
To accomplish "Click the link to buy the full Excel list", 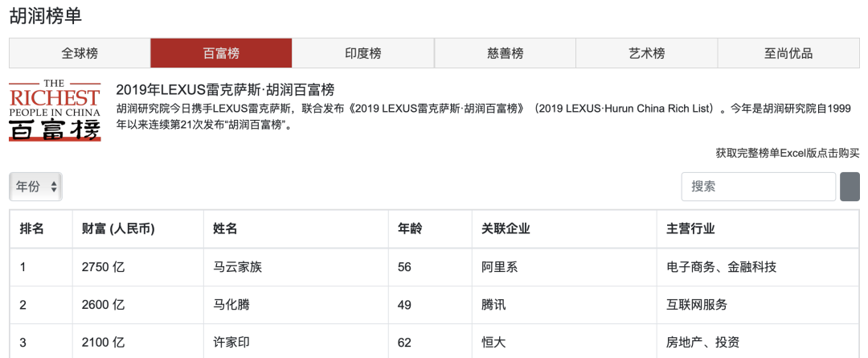I will tap(787, 153).
